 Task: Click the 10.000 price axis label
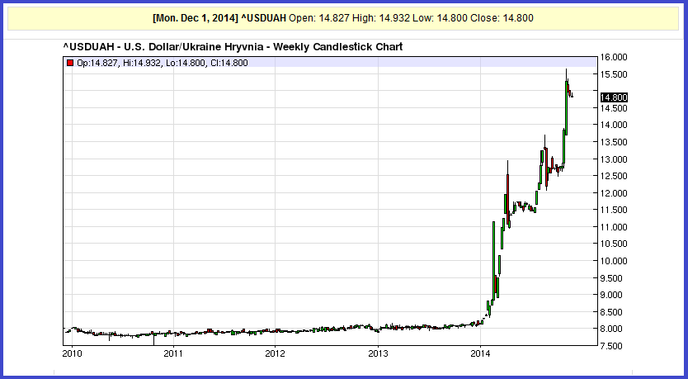(614, 261)
